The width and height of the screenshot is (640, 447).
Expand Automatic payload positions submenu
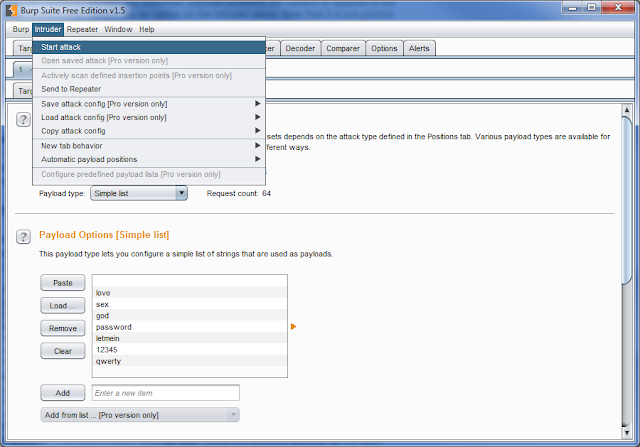pos(149,159)
